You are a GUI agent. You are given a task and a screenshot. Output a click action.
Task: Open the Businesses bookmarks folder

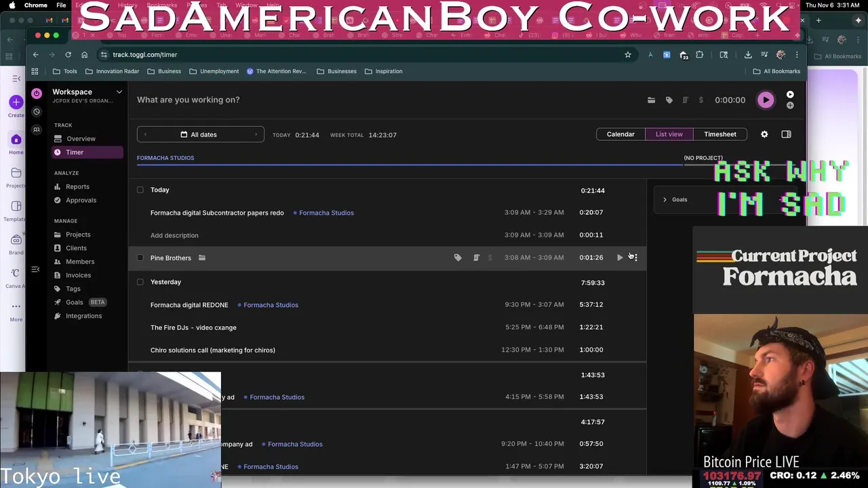pos(336,71)
